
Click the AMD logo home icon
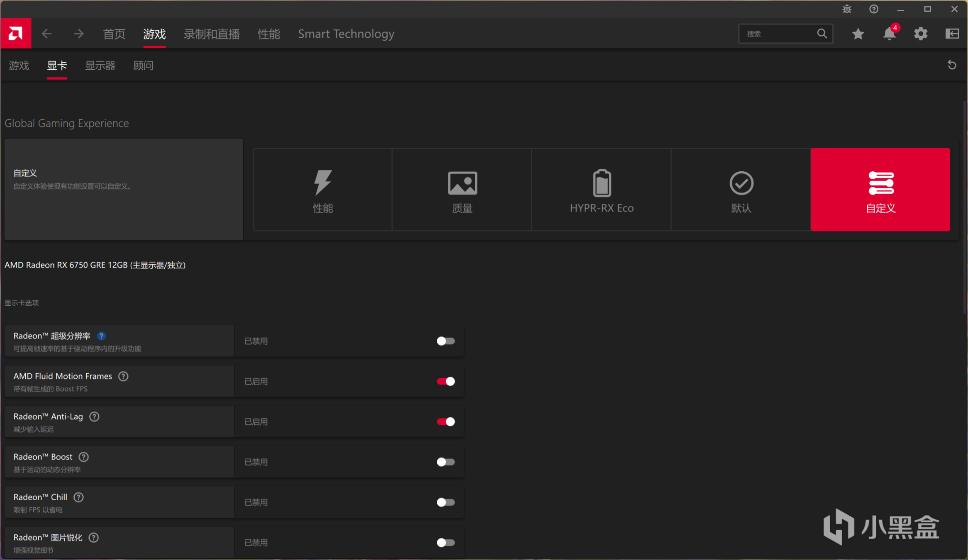(16, 34)
